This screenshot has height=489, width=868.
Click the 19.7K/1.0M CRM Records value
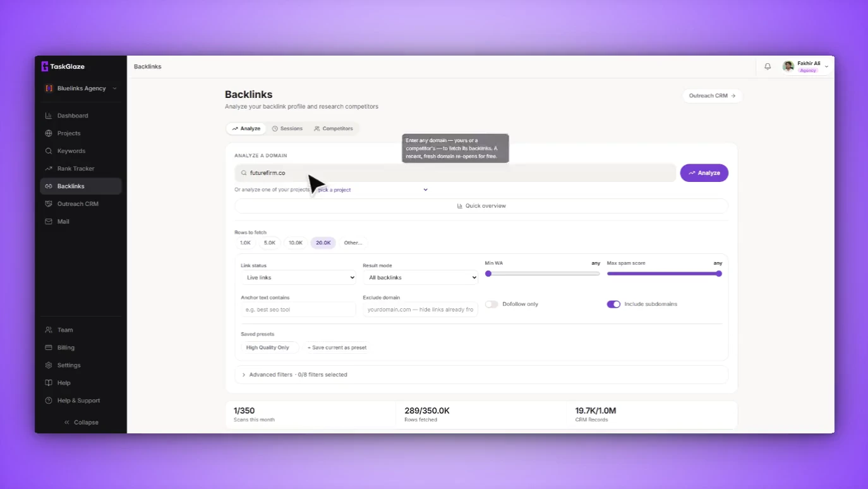click(596, 411)
